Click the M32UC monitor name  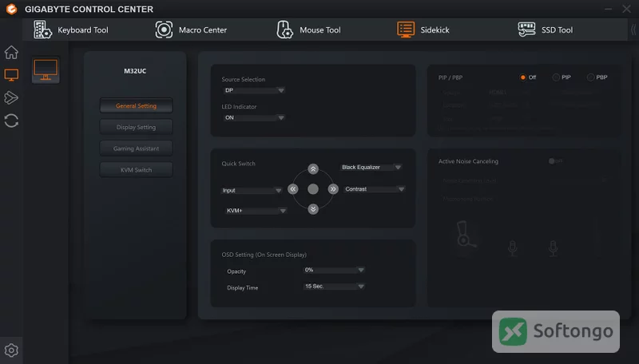click(x=135, y=71)
